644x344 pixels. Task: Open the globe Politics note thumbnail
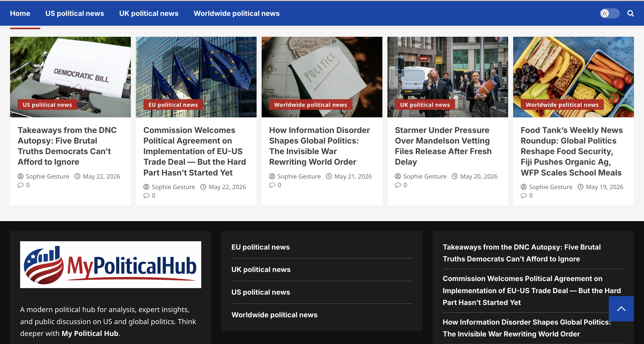coord(322,77)
